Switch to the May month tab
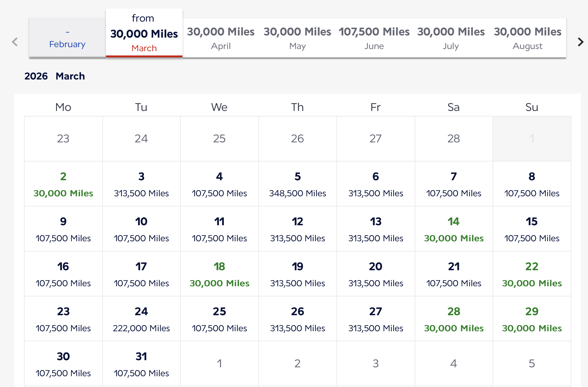The height and width of the screenshot is (387, 588). 297,38
